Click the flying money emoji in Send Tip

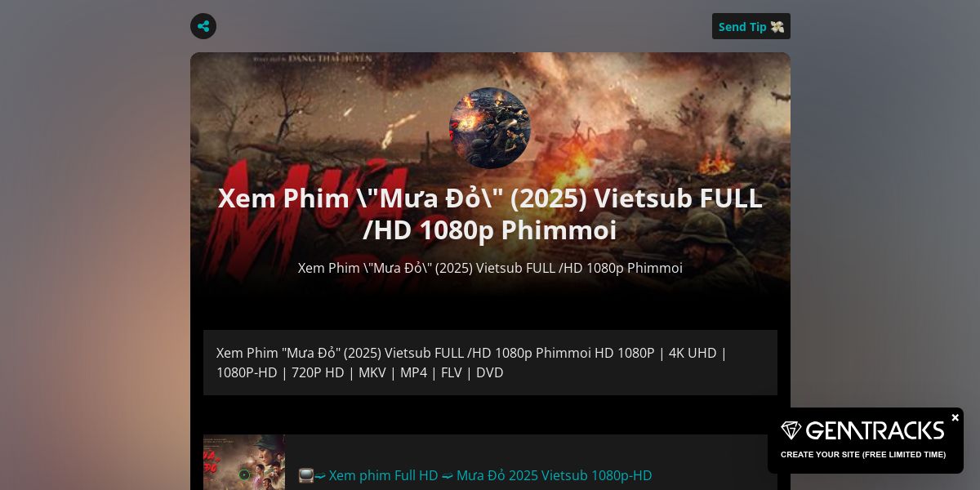[x=777, y=27]
